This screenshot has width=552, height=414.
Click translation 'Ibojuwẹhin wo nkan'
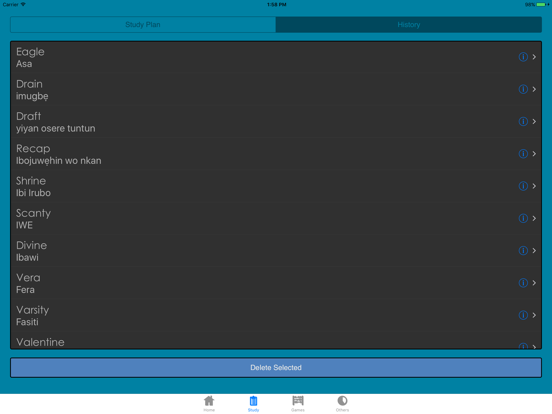[59, 161]
